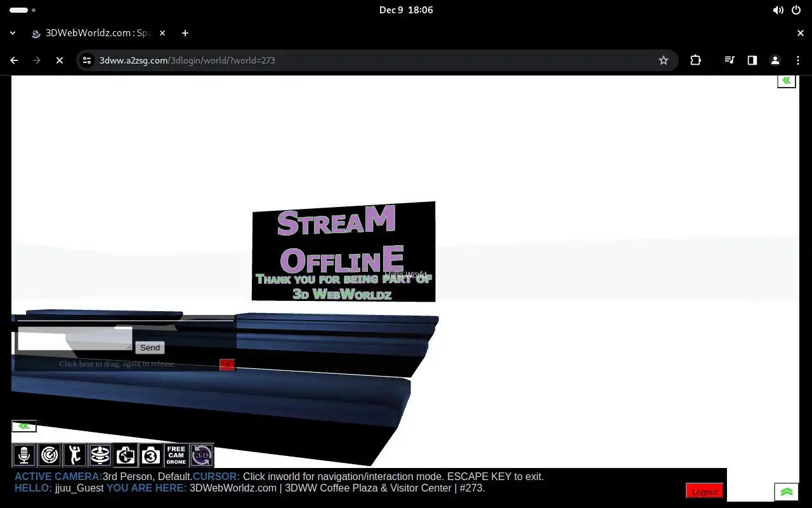Image resolution: width=812 pixels, height=508 pixels.
Task: Send the chat message
Action: 150,347
